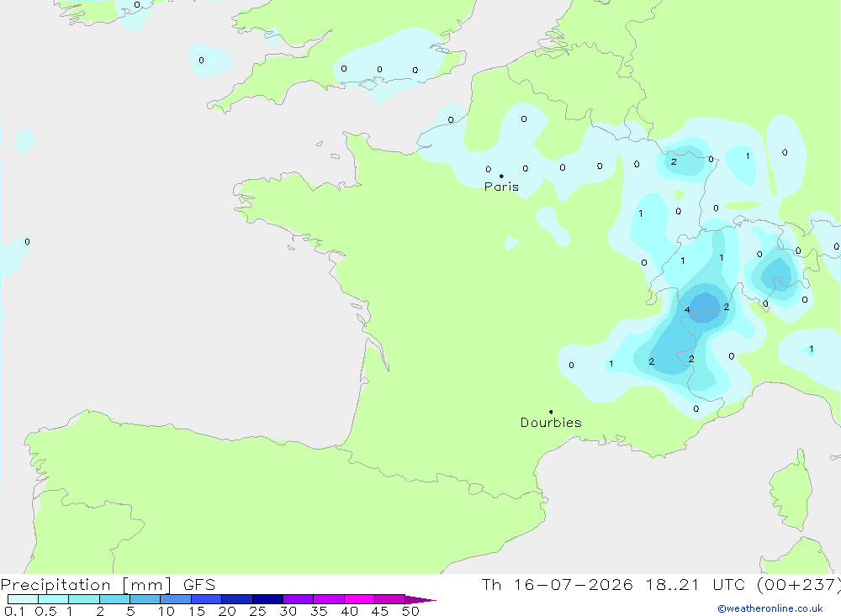Select the dark navy 25 mm legend swatch

[x=267, y=599]
